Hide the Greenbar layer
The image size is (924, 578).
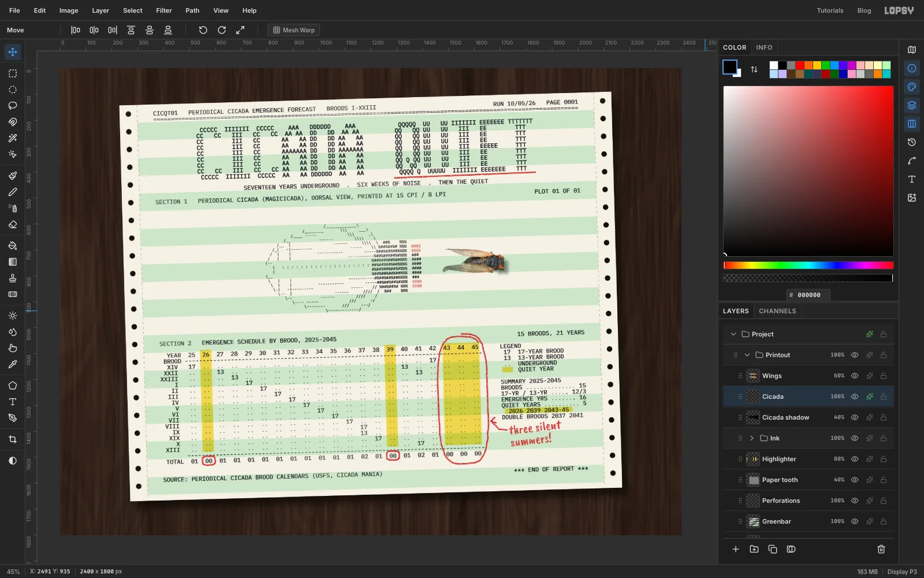point(855,521)
